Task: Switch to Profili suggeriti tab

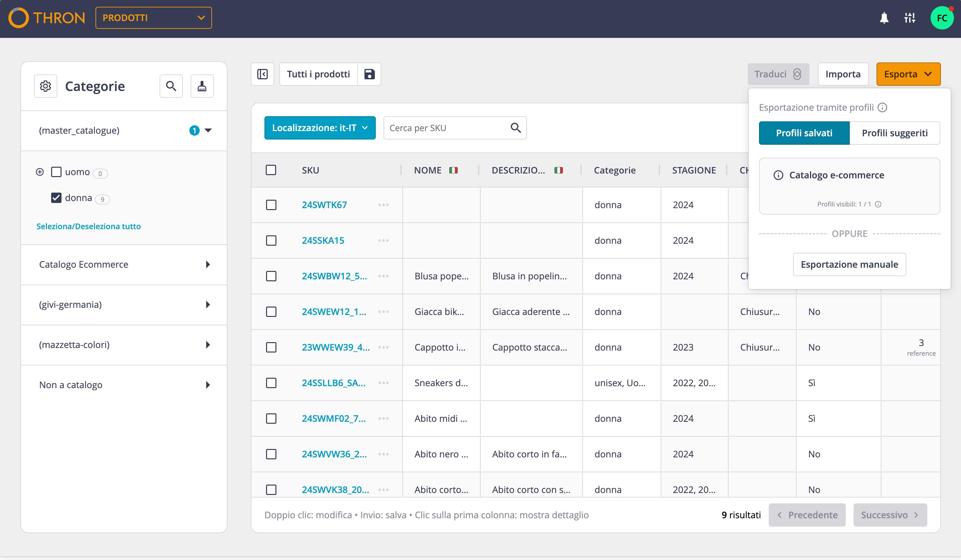Action: pos(895,133)
